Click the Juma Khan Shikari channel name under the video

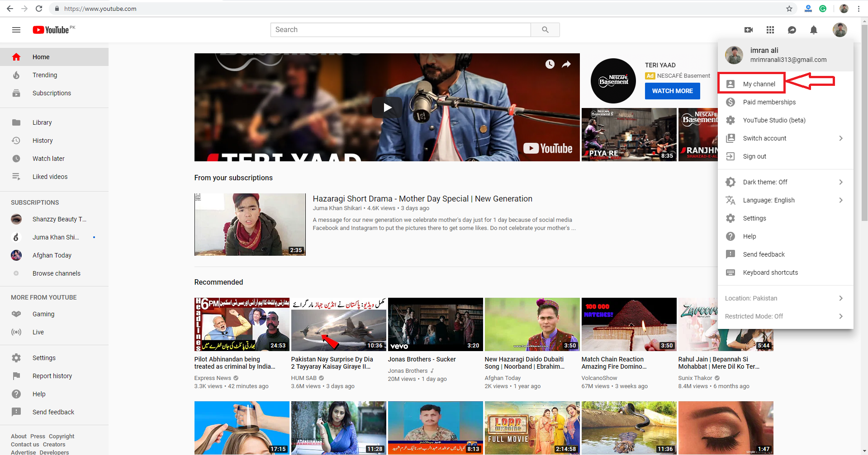point(337,208)
